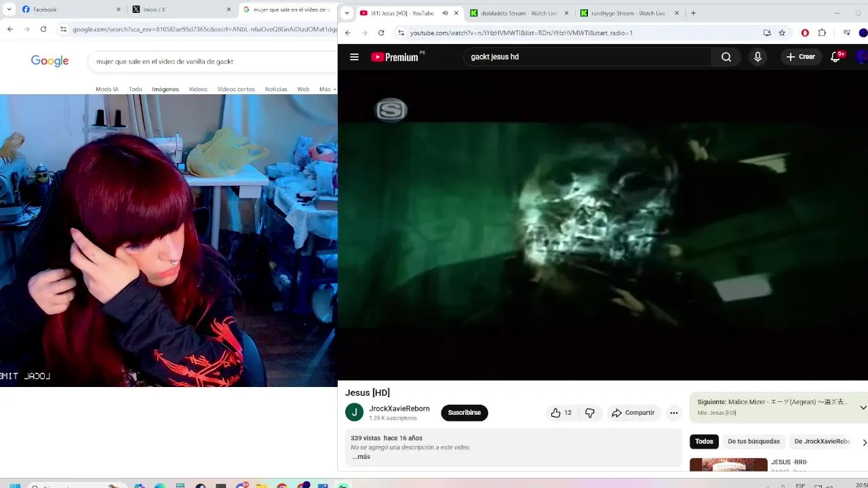This screenshot has height=488, width=868.
Task: Reload the Google search page
Action: point(43,29)
